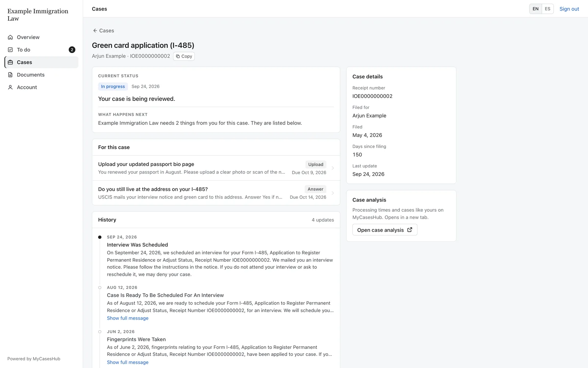The height and width of the screenshot is (368, 588).
Task: Click receipt number value in Case details
Action: tap(372, 96)
